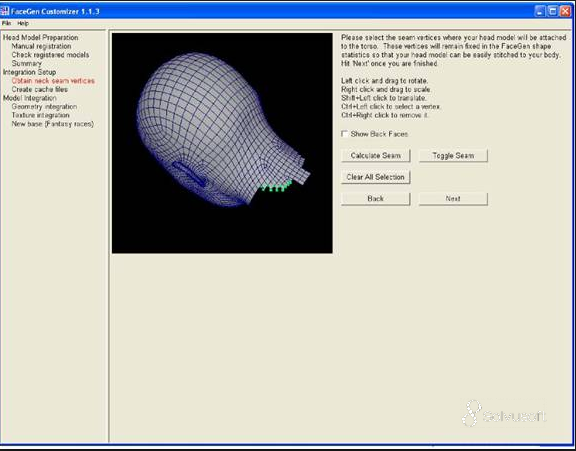The image size is (576, 451).
Task: Click the Calculate Seam button
Action: [x=375, y=156]
